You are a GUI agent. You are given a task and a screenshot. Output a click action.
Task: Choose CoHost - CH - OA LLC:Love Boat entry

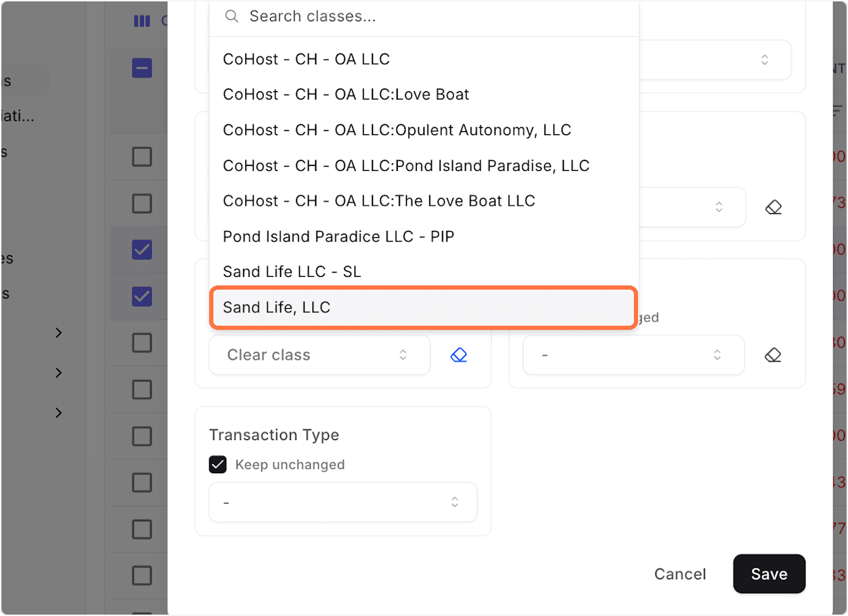346,94
